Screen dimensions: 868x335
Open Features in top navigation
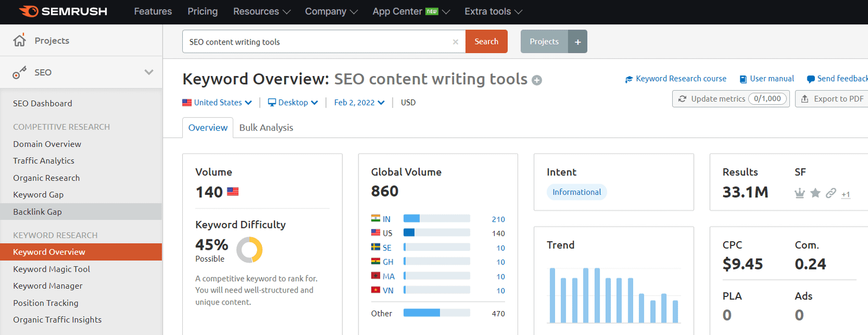tap(153, 11)
